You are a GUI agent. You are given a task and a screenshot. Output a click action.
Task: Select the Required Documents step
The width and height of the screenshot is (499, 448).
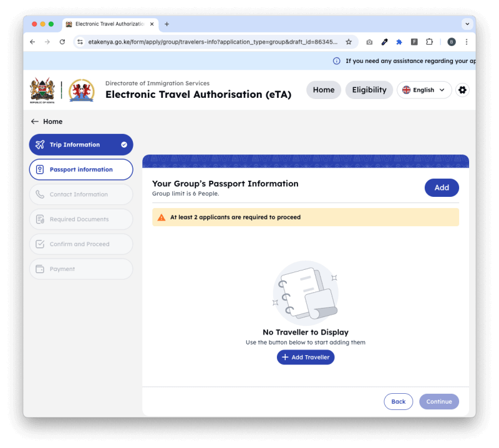(x=81, y=219)
